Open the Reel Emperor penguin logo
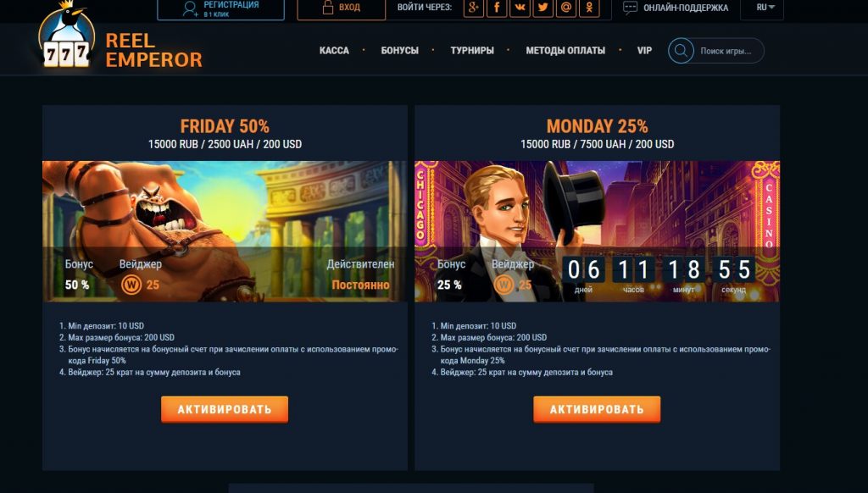This screenshot has width=868, height=493. point(66,35)
